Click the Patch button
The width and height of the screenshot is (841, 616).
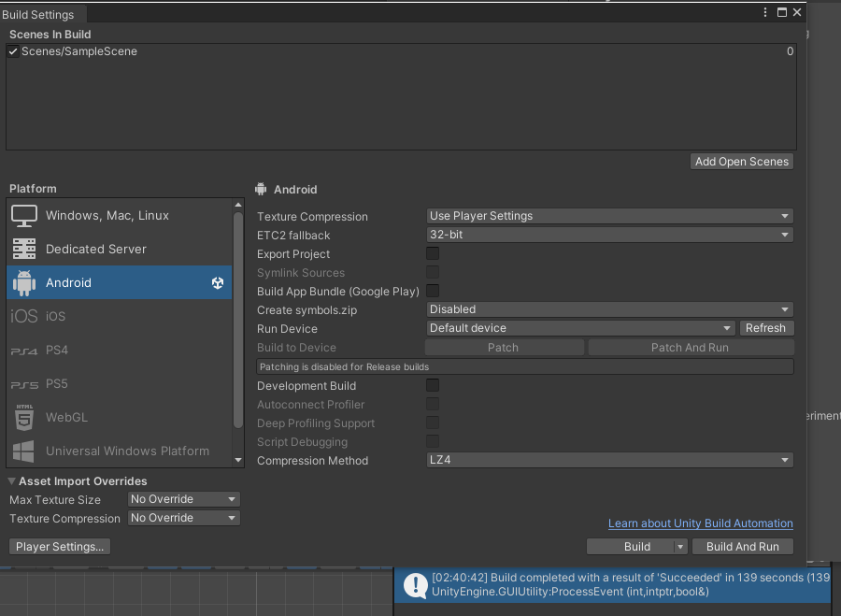tap(505, 347)
